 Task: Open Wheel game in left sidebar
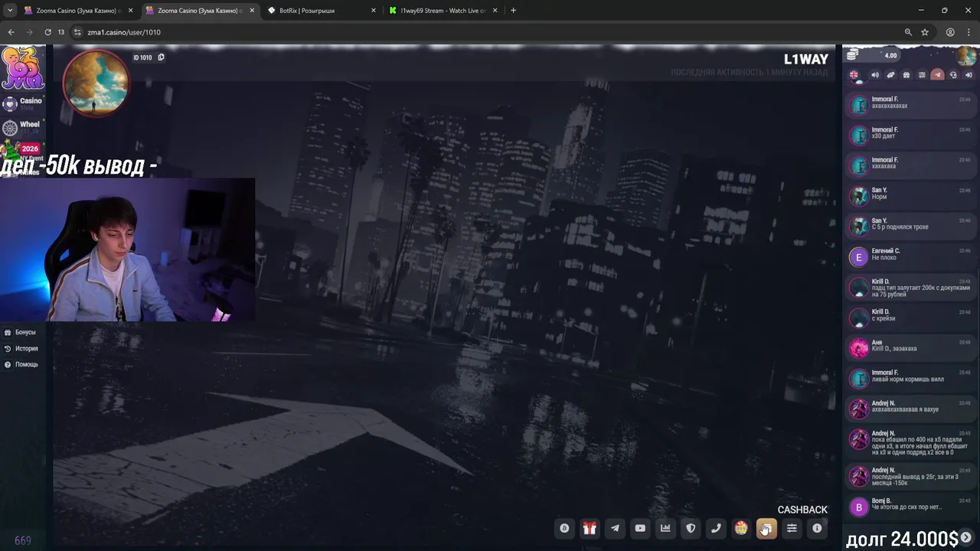point(22,127)
